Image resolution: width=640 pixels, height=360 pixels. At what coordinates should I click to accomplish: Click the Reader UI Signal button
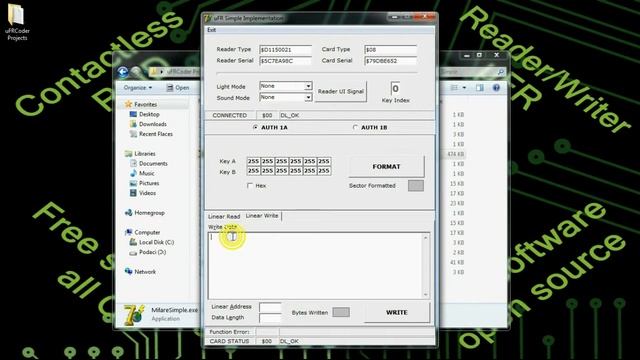click(340, 91)
